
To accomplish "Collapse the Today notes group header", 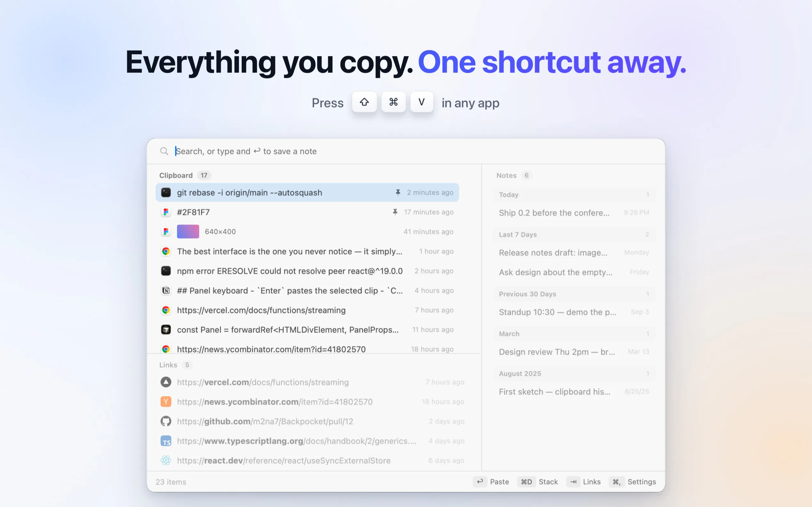I will [x=574, y=195].
